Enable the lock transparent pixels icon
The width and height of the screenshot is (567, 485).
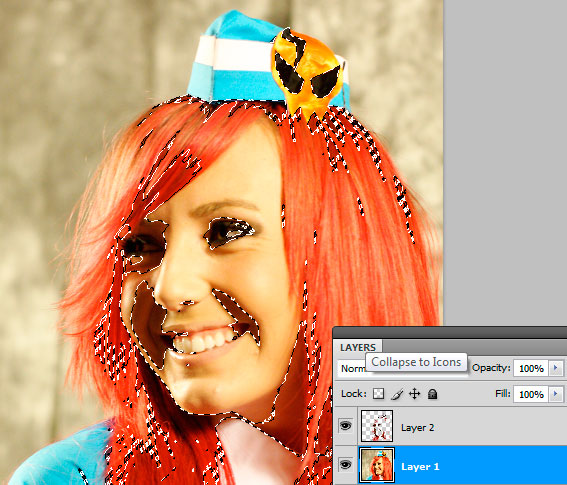[378, 393]
